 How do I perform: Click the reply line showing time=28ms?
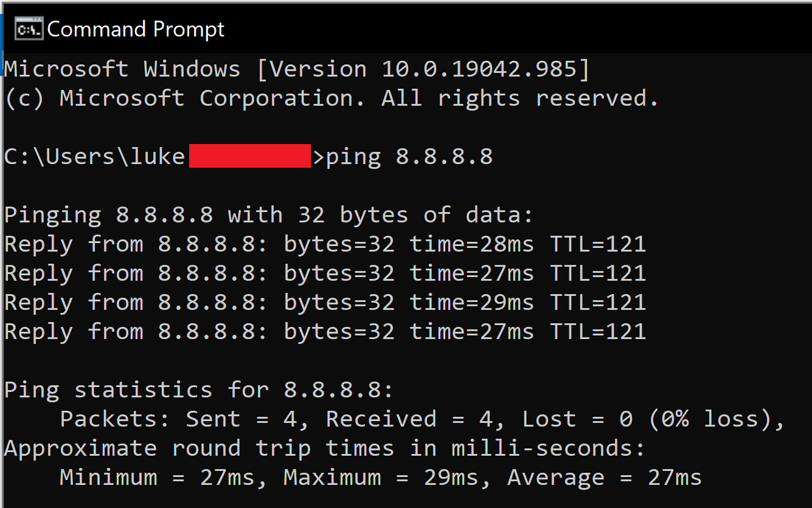(x=325, y=244)
